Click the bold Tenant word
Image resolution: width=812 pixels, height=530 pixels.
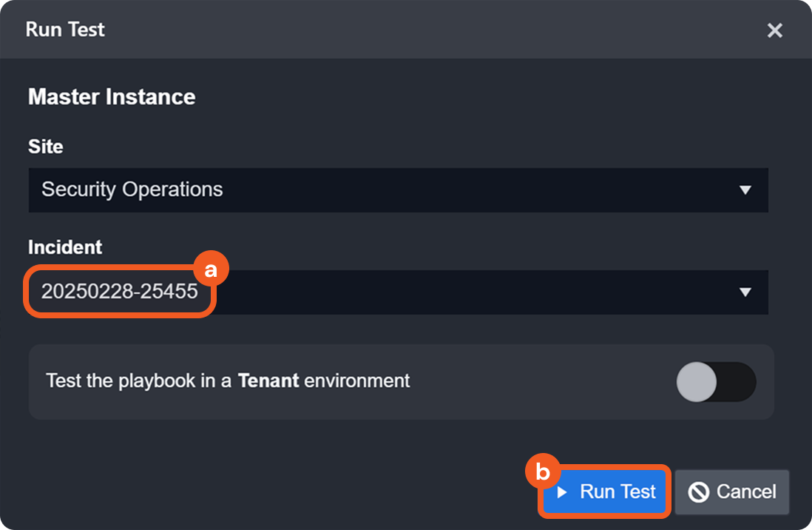pos(268,381)
